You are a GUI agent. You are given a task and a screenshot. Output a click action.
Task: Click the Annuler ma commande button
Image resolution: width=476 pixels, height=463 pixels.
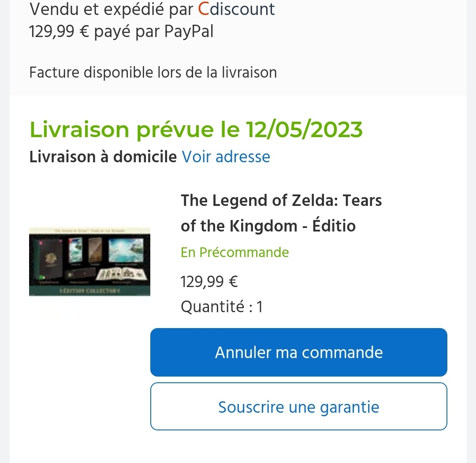click(299, 352)
